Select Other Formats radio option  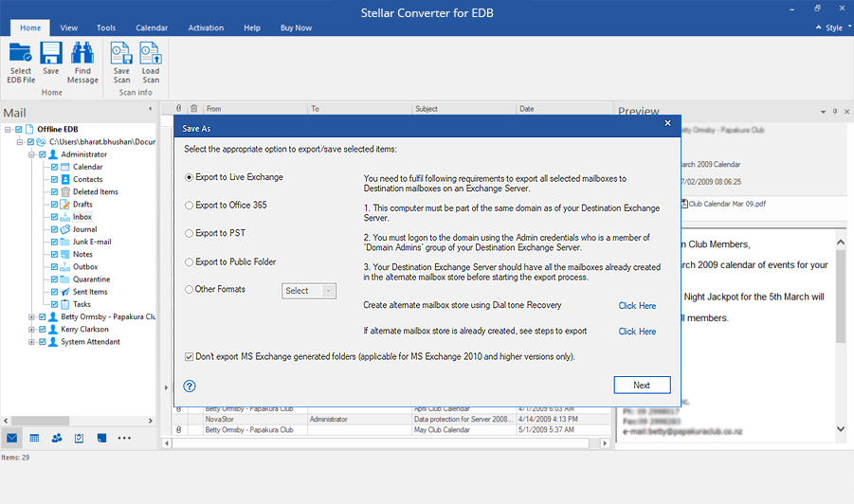[x=189, y=290]
